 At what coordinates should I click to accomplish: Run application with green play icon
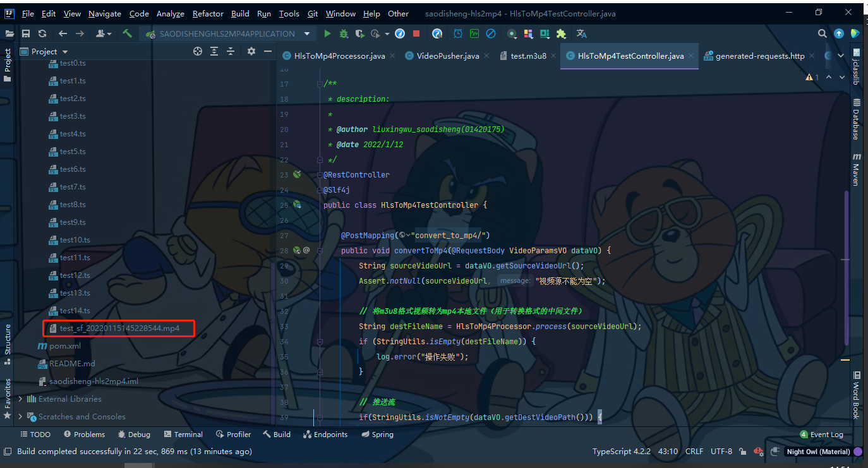pos(327,33)
